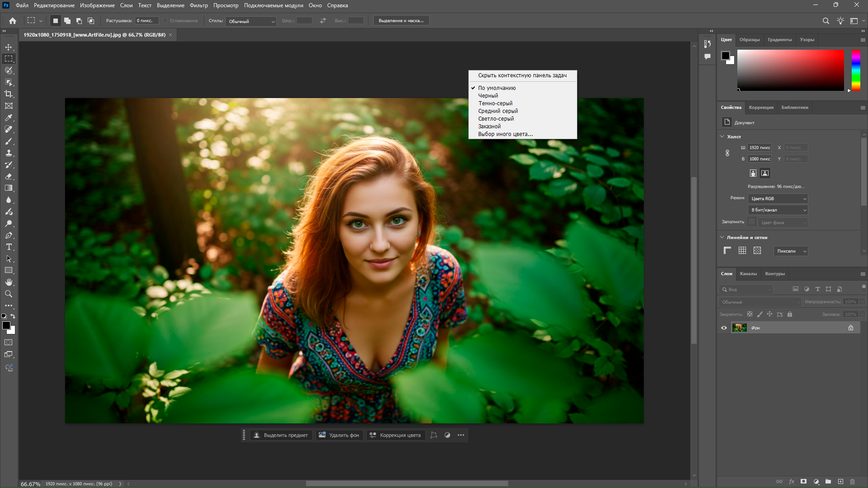Click the Выделить предмет button
868x488 pixels.
pyautogui.click(x=281, y=435)
